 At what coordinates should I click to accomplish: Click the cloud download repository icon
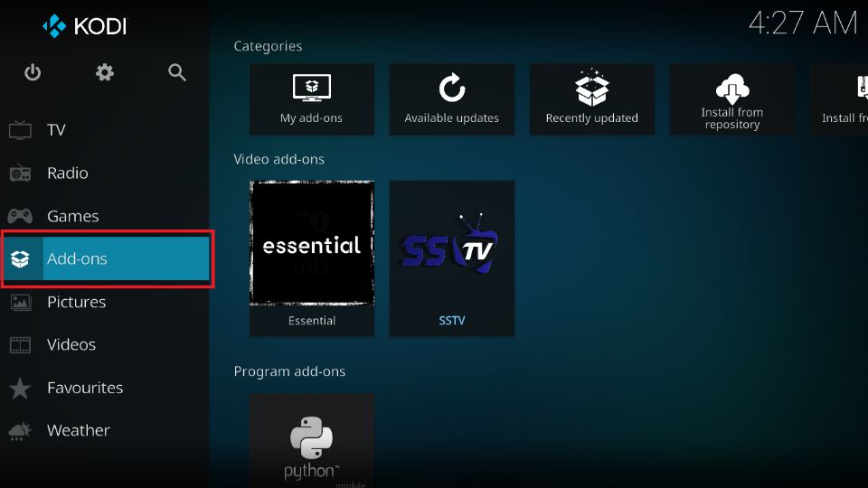[x=731, y=89]
